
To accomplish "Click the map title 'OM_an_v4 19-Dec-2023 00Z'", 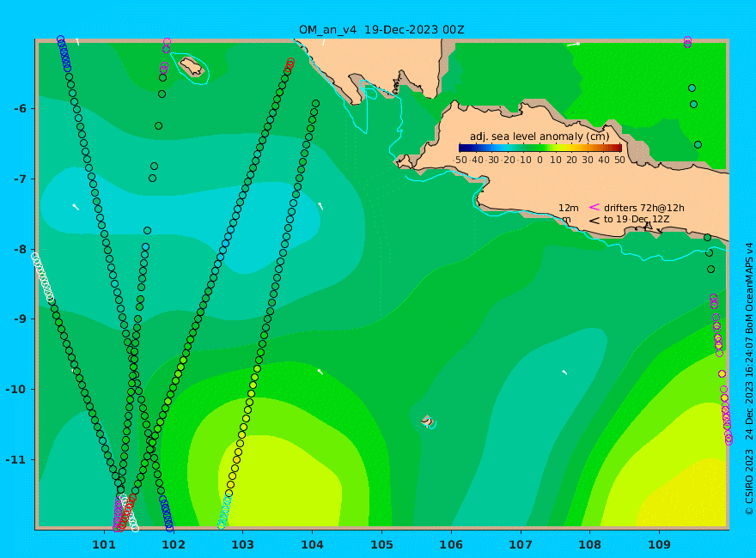I will click(x=381, y=30).
